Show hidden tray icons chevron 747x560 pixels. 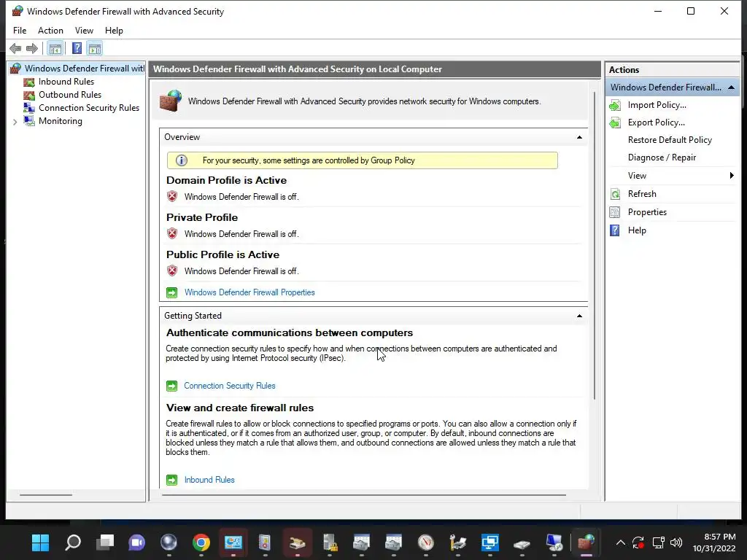[x=620, y=542]
